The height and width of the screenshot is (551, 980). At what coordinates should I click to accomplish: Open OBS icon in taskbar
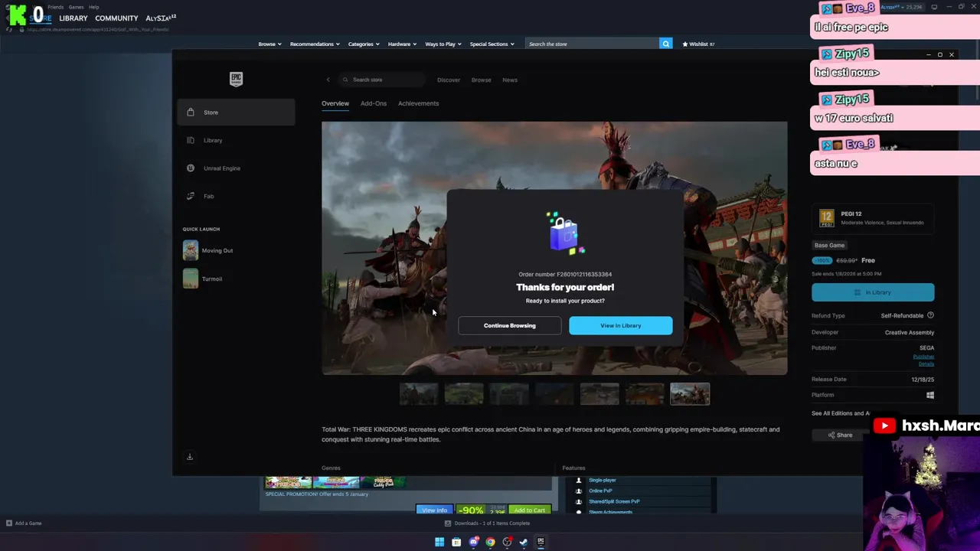pos(507,542)
